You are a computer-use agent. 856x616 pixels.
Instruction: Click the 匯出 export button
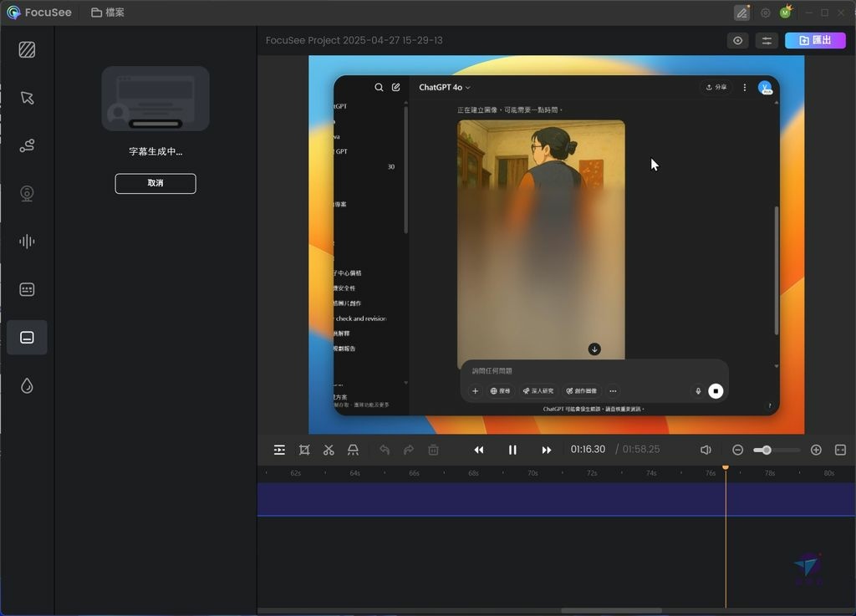click(815, 40)
